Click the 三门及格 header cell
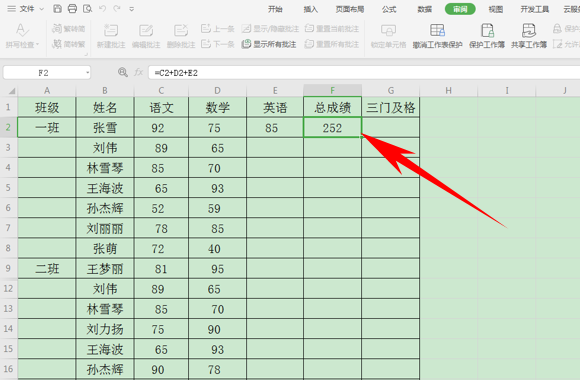The image size is (580, 380). pyautogui.click(x=391, y=107)
